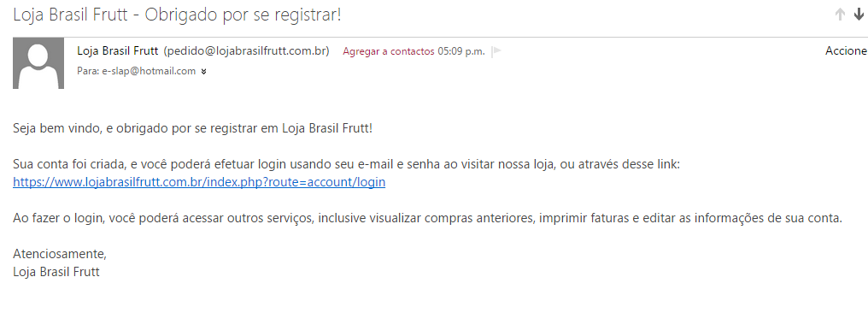868x336 pixels.
Task: Expand recipient details with double chevron
Action: (203, 72)
